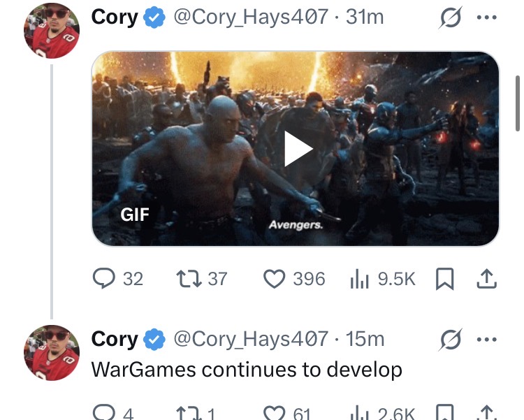Open Grok icon on 15m tweet

point(451,340)
